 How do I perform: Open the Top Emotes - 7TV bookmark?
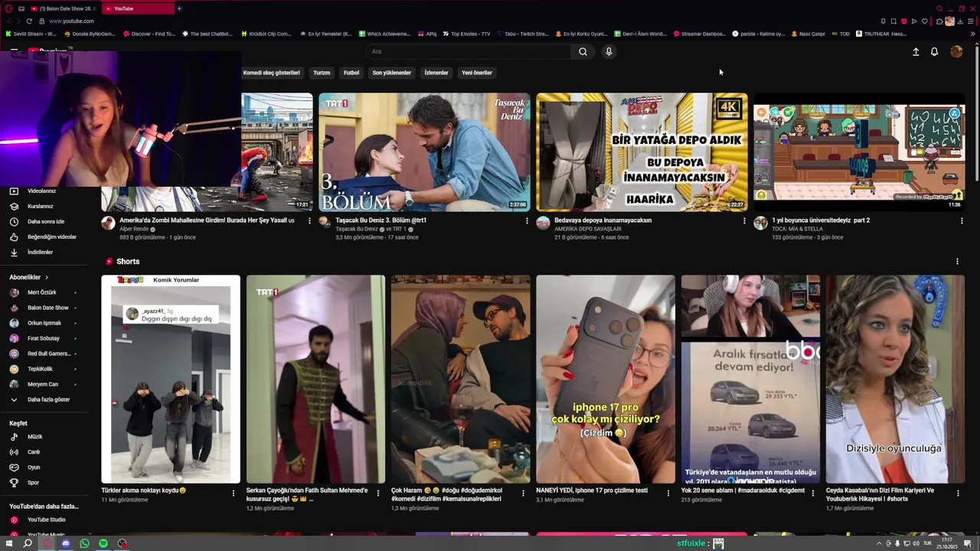466,34
